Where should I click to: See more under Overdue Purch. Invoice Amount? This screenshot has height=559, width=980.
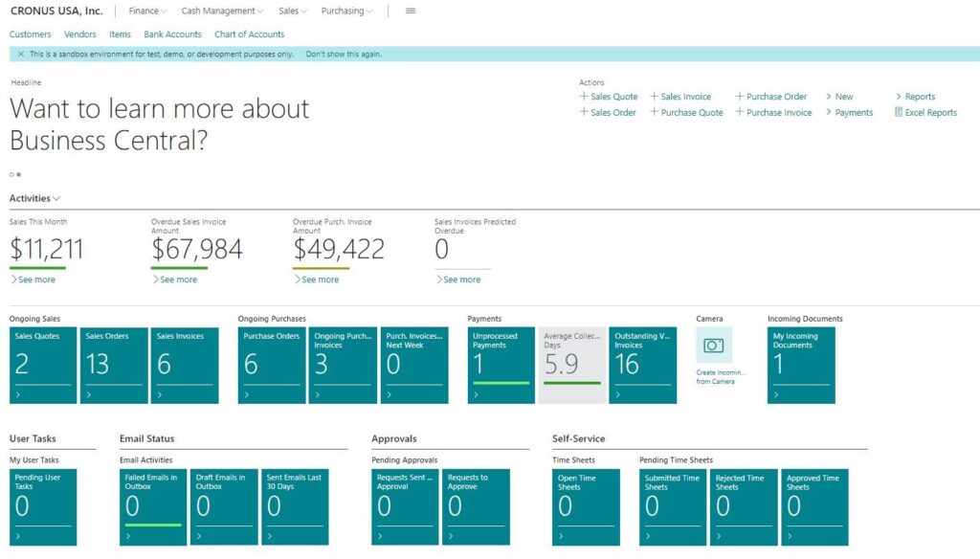[317, 279]
